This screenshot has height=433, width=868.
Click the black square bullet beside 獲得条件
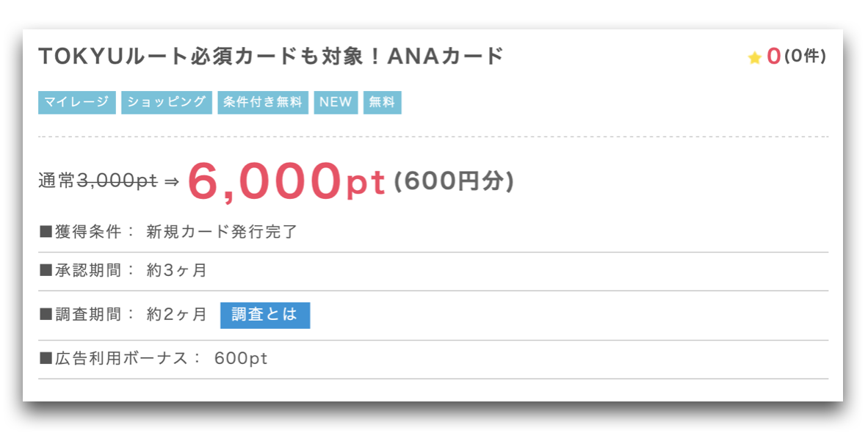point(46,232)
